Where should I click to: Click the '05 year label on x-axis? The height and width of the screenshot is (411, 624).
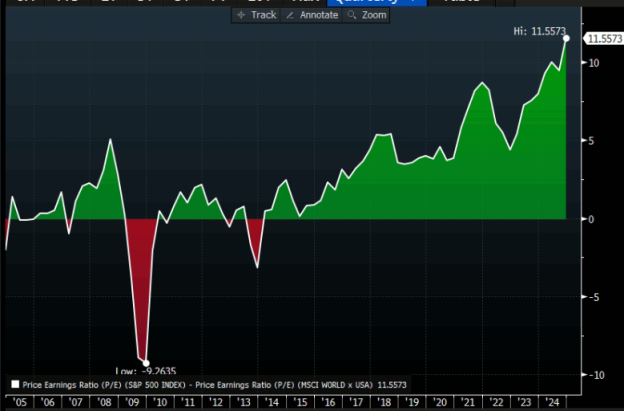pyautogui.click(x=19, y=401)
